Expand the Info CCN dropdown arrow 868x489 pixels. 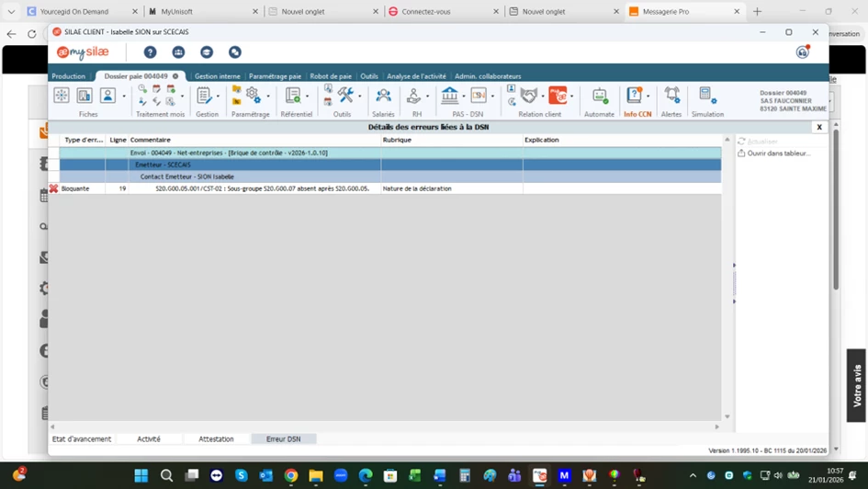tap(648, 97)
